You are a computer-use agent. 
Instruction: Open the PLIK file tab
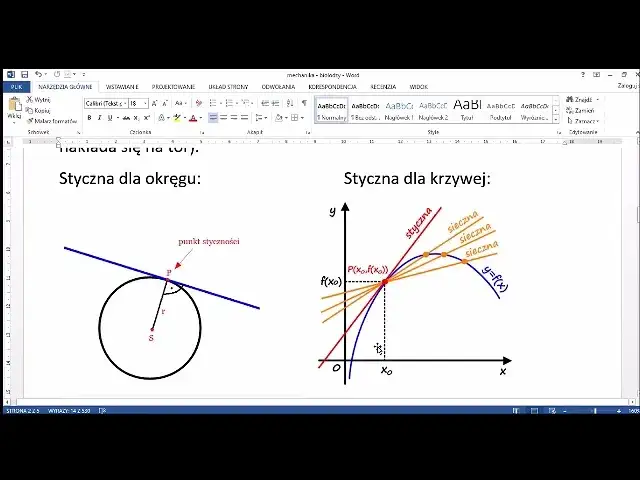tap(16, 87)
